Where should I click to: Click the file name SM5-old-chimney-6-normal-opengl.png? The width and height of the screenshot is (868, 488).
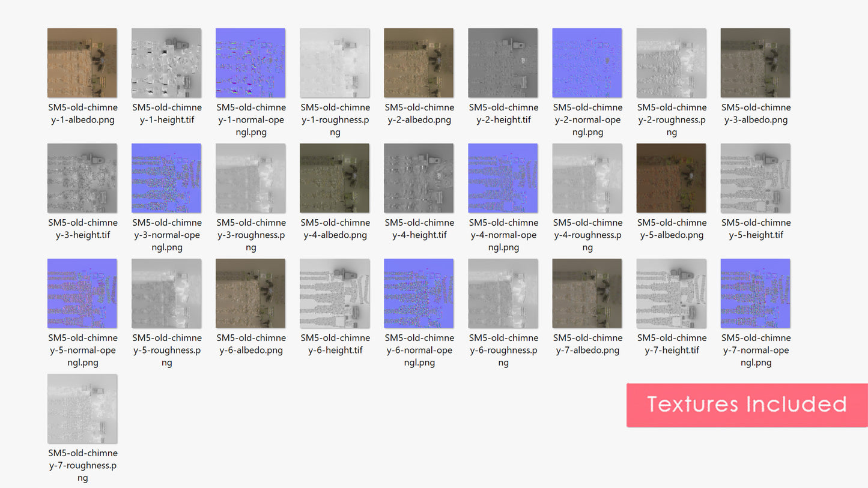pos(419,350)
